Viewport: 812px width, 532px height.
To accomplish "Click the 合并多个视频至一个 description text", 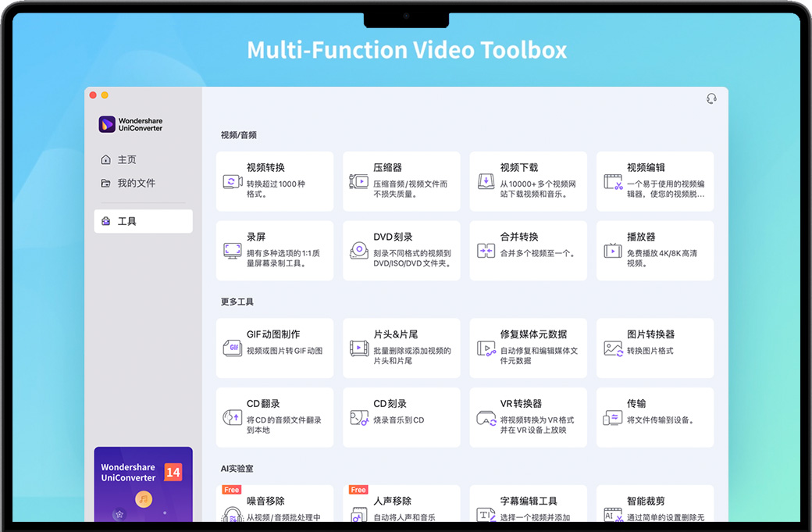I will click(x=537, y=253).
